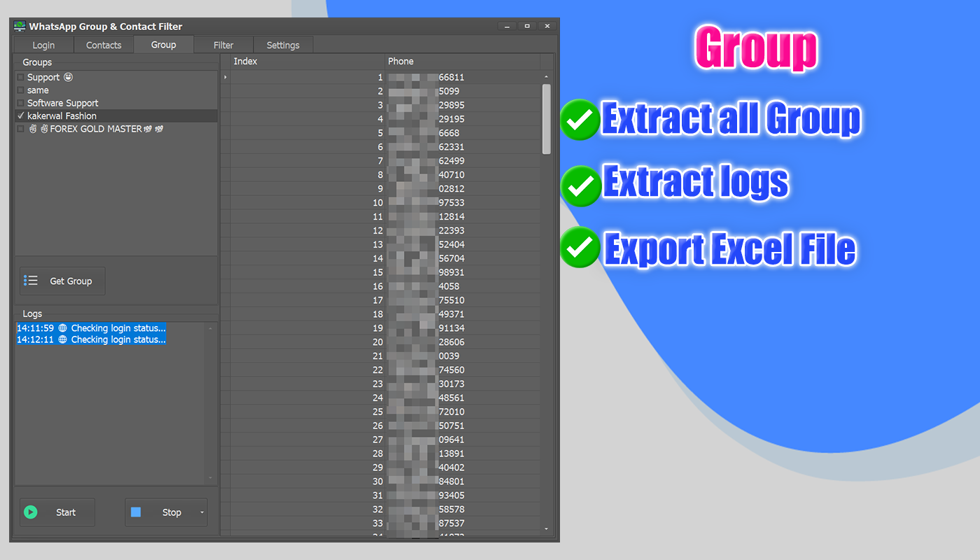Click green checkmark beside Extract logs
This screenshot has width=980, height=560.
click(x=580, y=185)
